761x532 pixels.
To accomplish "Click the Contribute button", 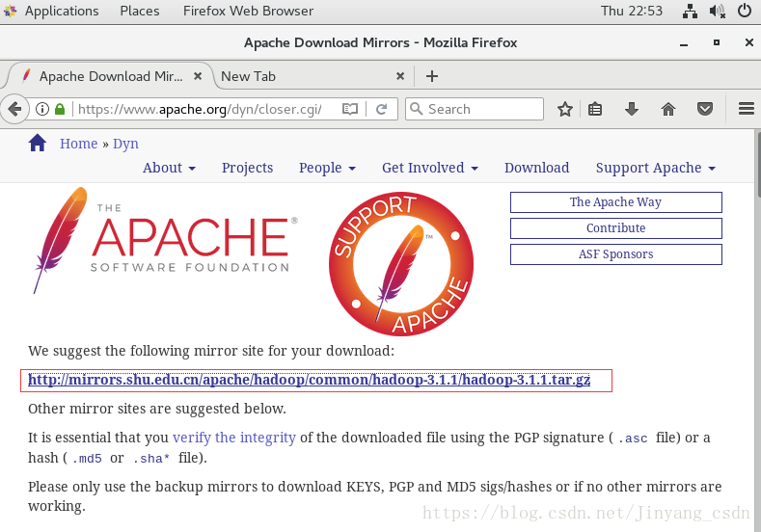I will coord(616,228).
